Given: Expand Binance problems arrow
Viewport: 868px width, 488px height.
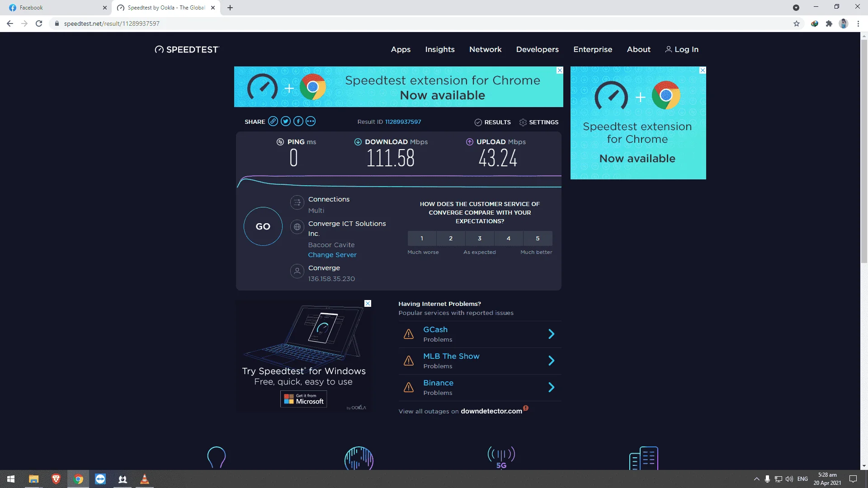Looking at the screenshot, I should 551,387.
